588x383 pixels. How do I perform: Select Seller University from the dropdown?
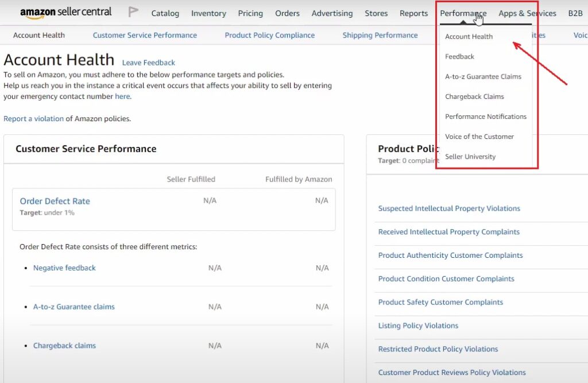pos(470,157)
